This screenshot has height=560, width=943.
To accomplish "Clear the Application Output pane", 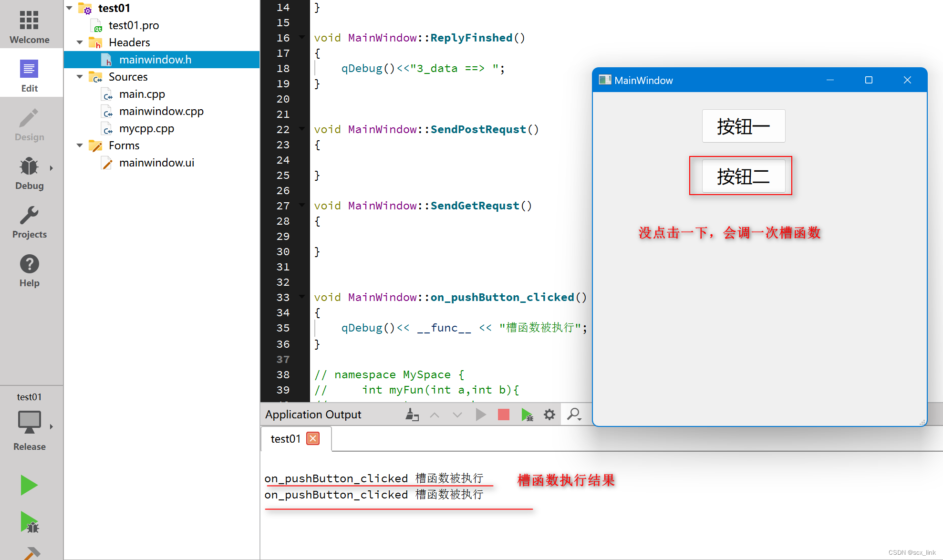I will pos(412,415).
